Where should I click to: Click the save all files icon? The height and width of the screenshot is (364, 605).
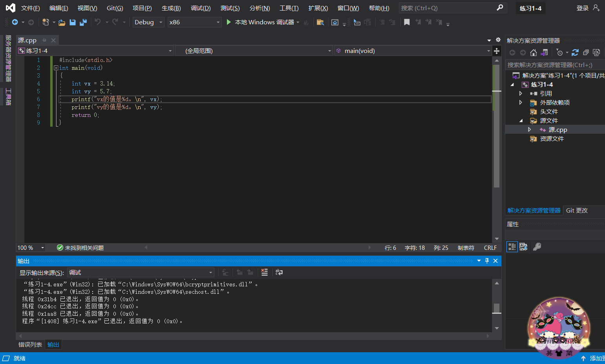83,22
